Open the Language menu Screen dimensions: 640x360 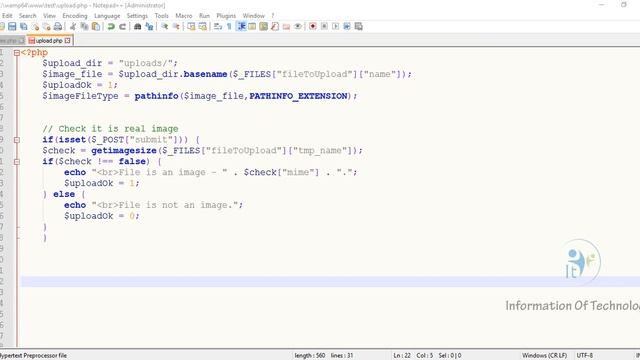(107, 16)
